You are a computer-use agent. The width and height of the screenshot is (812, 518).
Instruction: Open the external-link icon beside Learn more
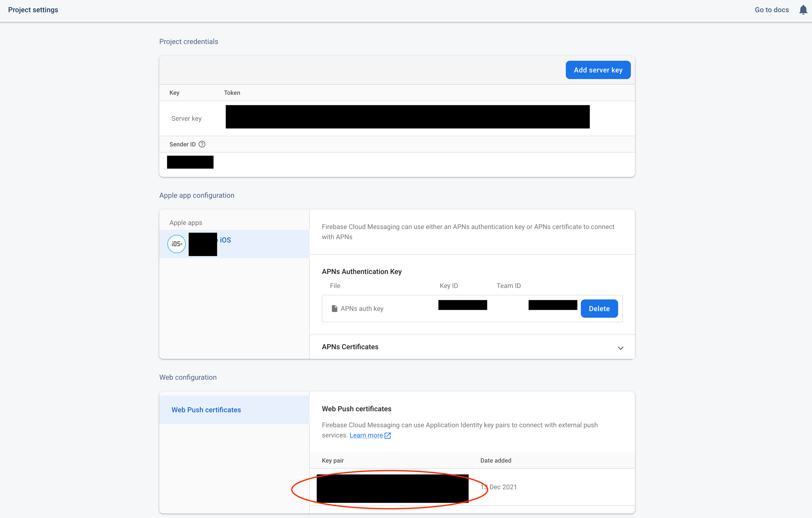tap(387, 435)
